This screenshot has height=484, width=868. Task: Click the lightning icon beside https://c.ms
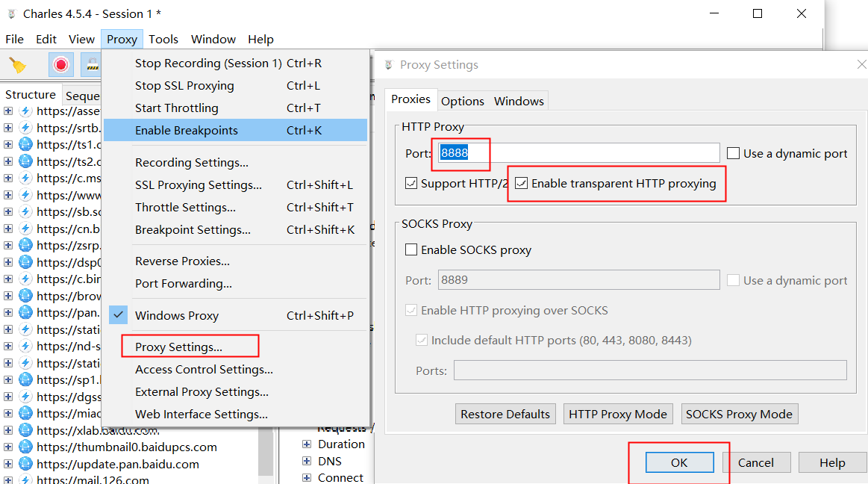pyautogui.click(x=25, y=178)
